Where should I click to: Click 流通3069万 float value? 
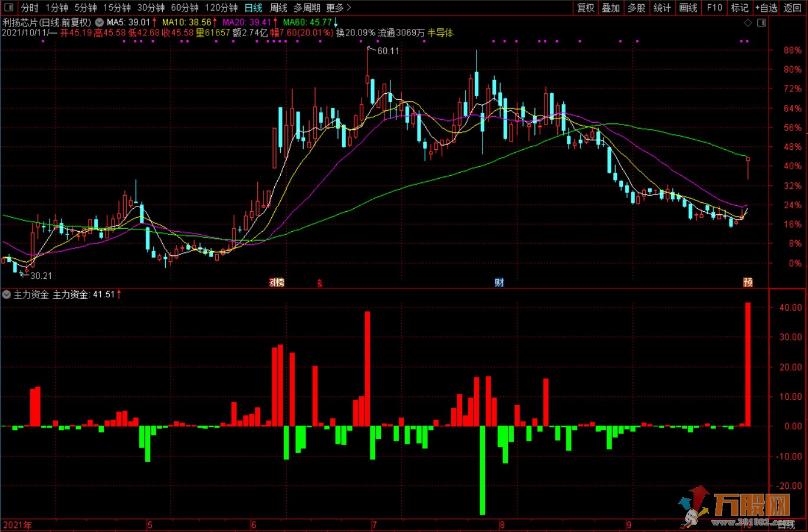401,33
